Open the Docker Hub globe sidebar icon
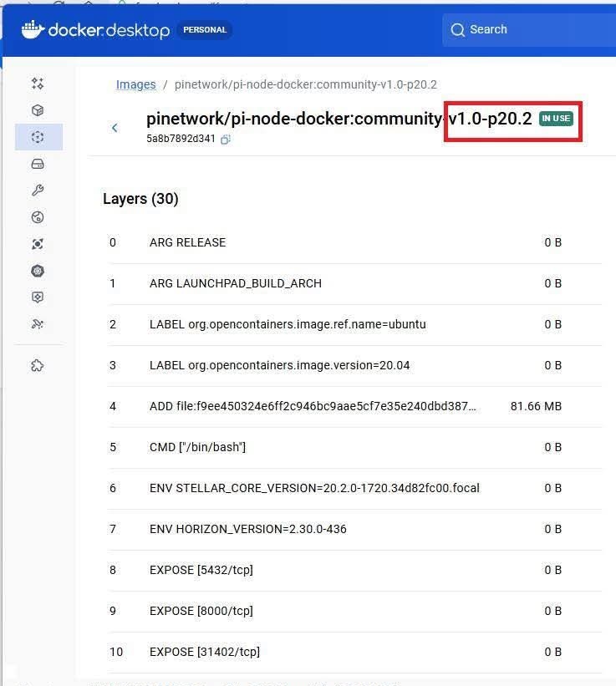Screen dimensions: 616x686 [x=38, y=217]
